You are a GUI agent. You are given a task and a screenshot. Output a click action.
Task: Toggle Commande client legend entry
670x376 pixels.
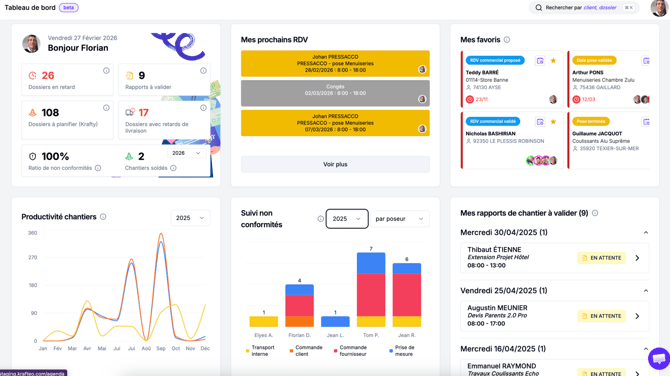[x=306, y=351]
